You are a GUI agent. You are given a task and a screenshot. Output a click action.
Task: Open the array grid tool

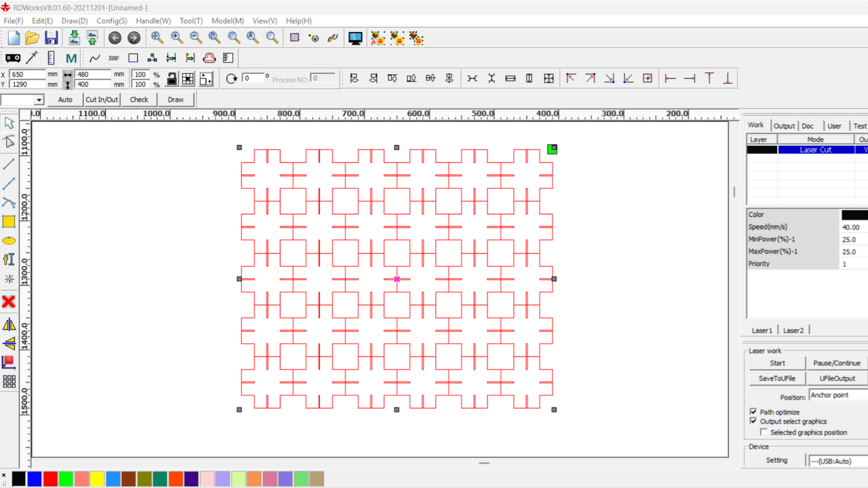coord(9,382)
